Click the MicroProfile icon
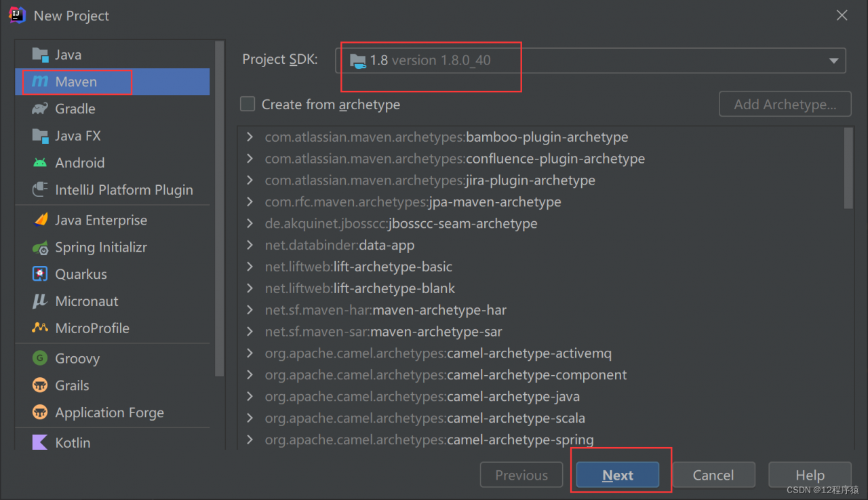Image resolution: width=868 pixels, height=500 pixels. [x=40, y=328]
